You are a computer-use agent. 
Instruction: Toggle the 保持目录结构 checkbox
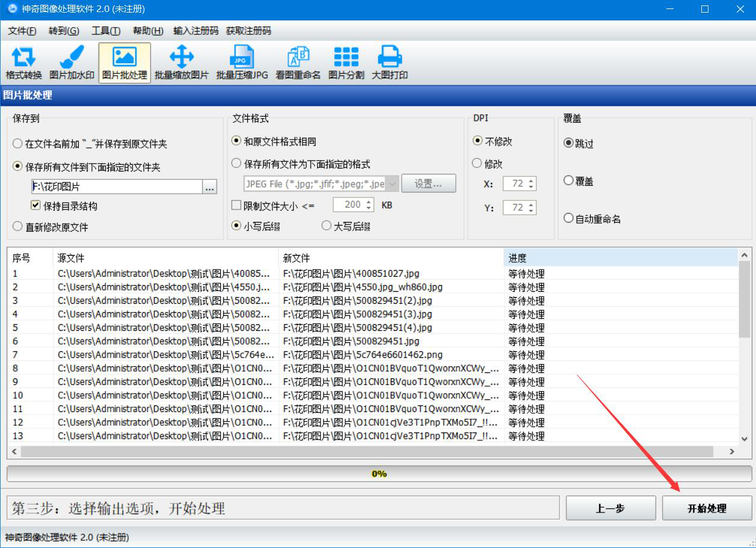point(64,206)
